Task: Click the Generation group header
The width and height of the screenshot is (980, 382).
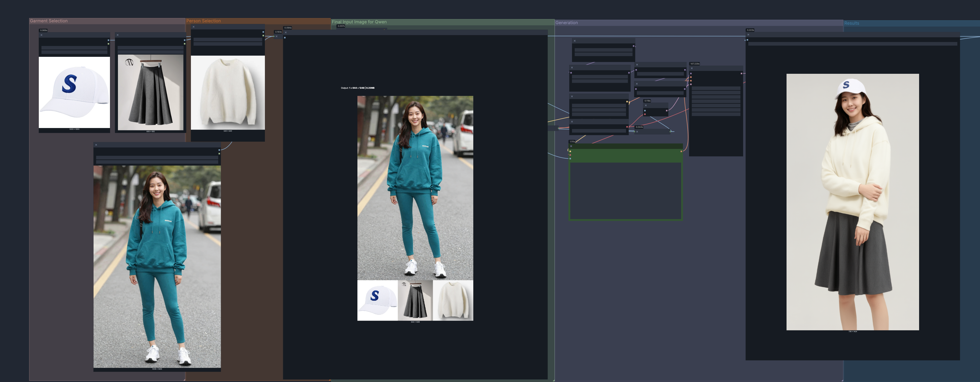Action: [567, 23]
